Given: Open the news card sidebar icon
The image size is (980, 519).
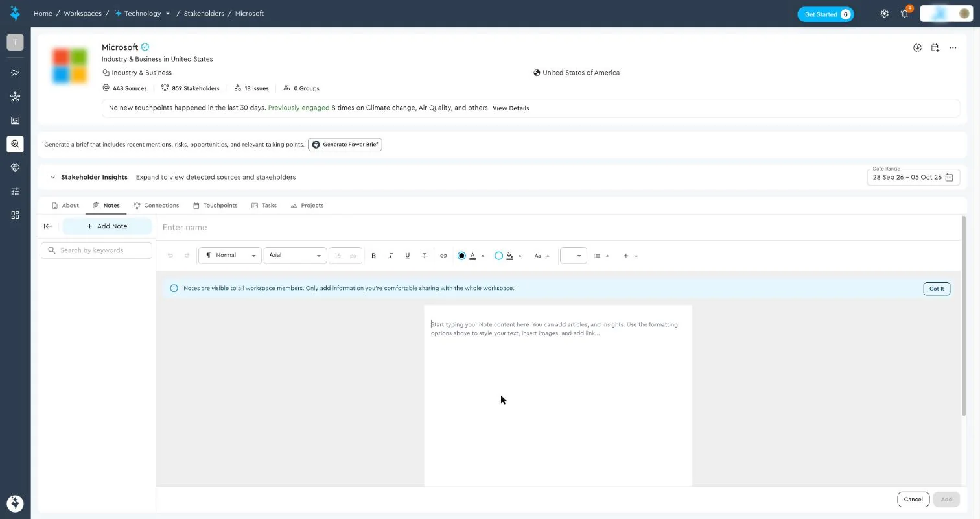Looking at the screenshot, I should pyautogui.click(x=15, y=121).
